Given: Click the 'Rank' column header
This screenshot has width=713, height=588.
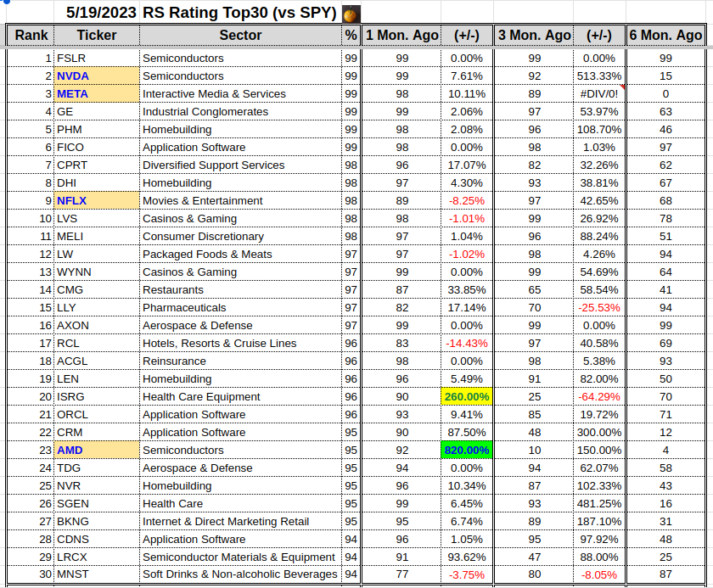Looking at the screenshot, I should [31, 36].
